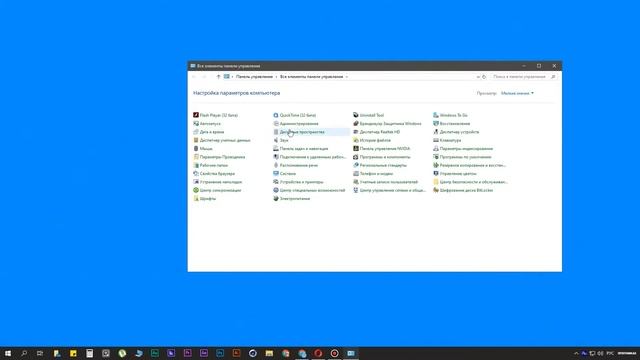Open the Просмотр: Мелкие значки dropdown
Screen dimensions: 640x360
pos(517,93)
